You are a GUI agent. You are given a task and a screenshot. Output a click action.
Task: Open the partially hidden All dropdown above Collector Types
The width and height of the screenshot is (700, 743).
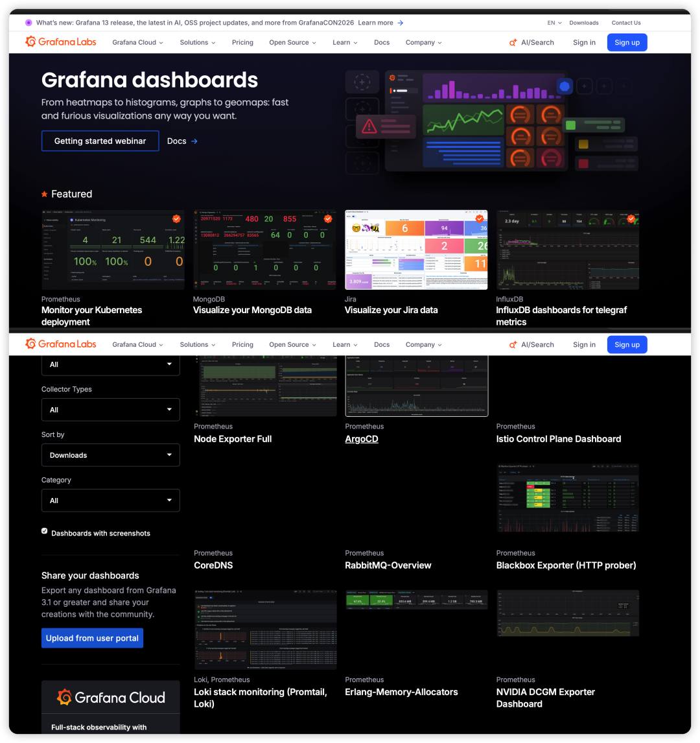pos(110,365)
